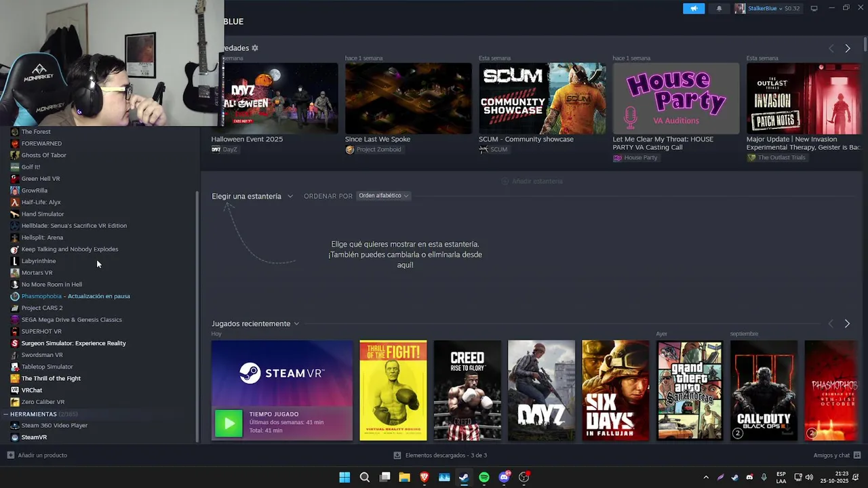
Task: Open Windows taskbar search
Action: pos(364,477)
